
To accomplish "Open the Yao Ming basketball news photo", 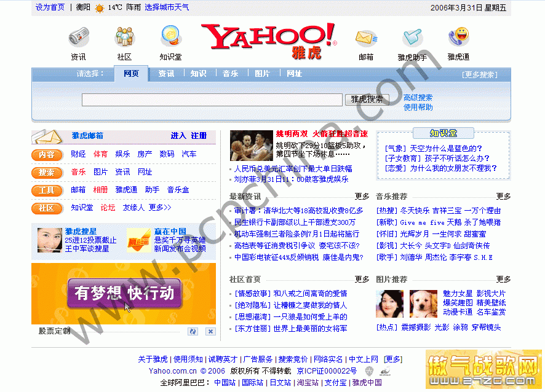I will click(x=252, y=146).
